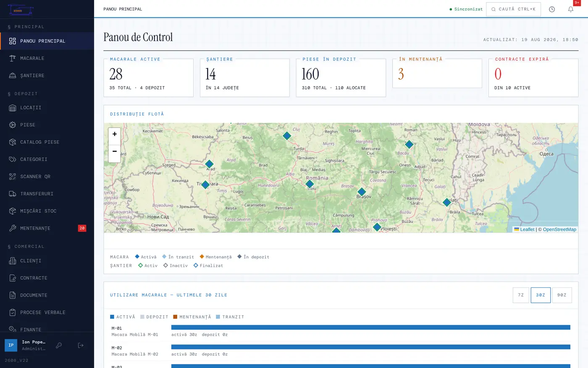The height and width of the screenshot is (368, 588).
Task: Click the crane marker near Galați on map
Action: pyautogui.click(x=447, y=203)
